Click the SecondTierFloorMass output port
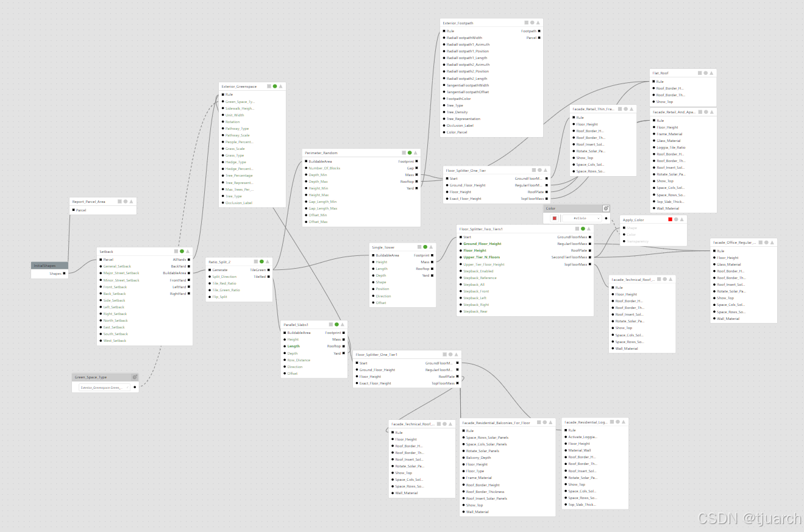Viewport: 804px width, 532px height. [590, 257]
